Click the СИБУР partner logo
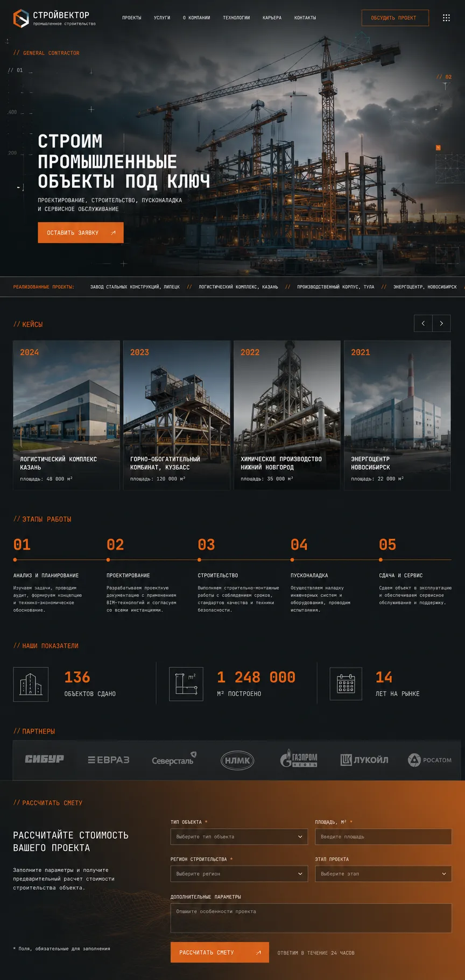465x980 pixels. [x=44, y=759]
